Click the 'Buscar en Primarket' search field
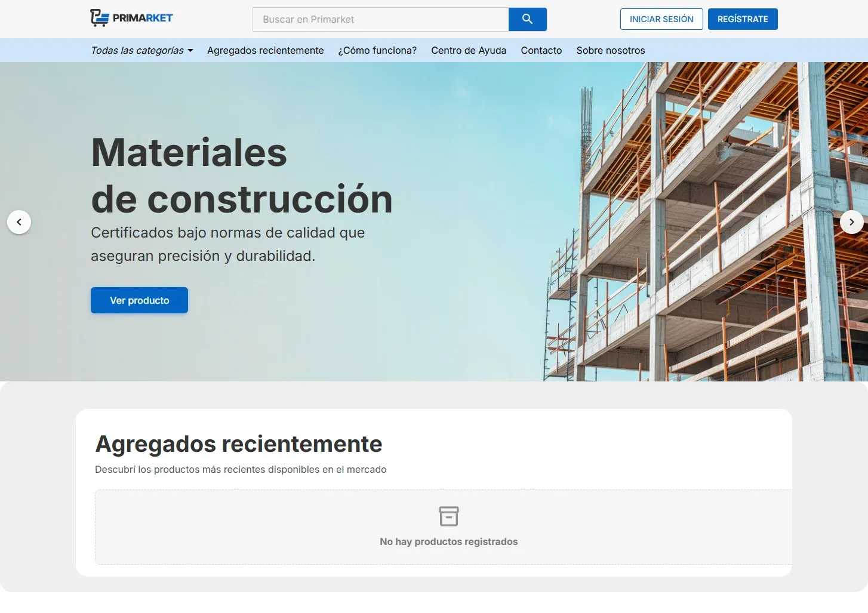This screenshot has height=613, width=868. click(380, 19)
